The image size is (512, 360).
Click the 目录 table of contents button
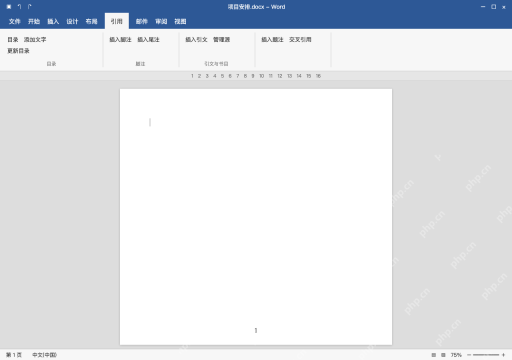coord(13,40)
